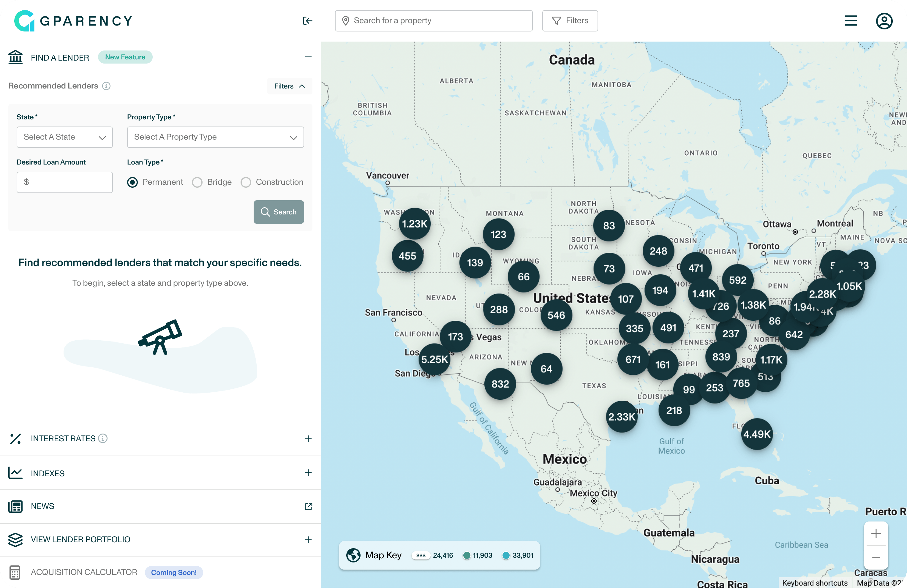Screen dimensions: 907x588
Task: Open the map Filters button
Action: click(570, 20)
